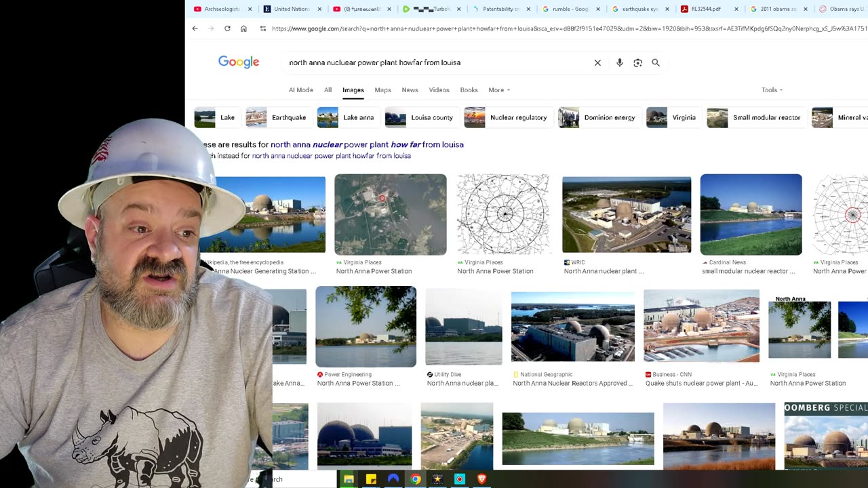
Task: Close the Patentability tab
Action: coord(528,9)
